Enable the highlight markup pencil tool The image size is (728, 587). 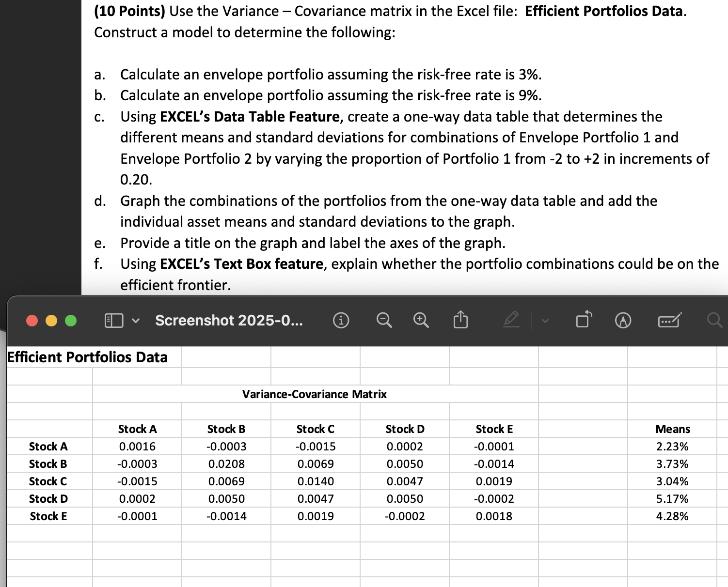pyautogui.click(x=512, y=320)
